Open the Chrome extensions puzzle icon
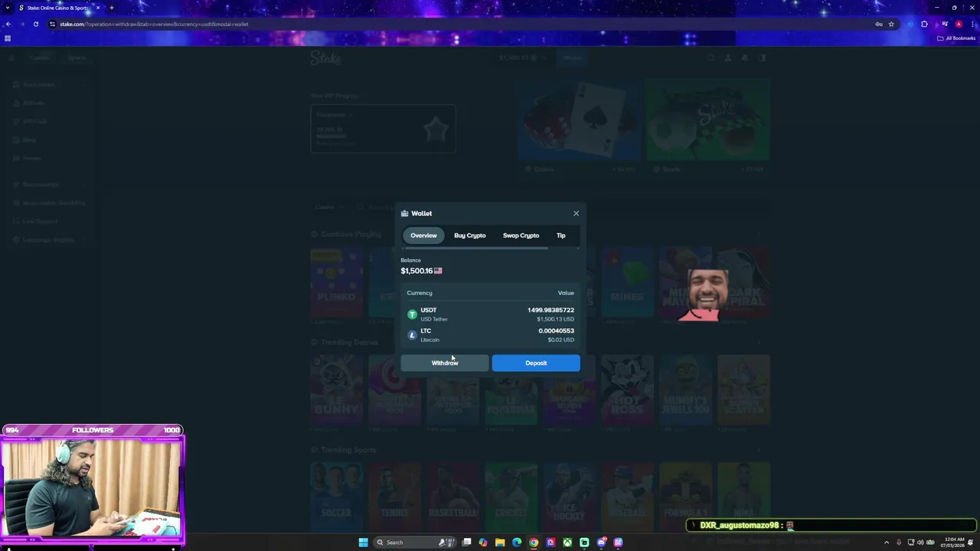This screenshot has width=980, height=551. point(924,24)
